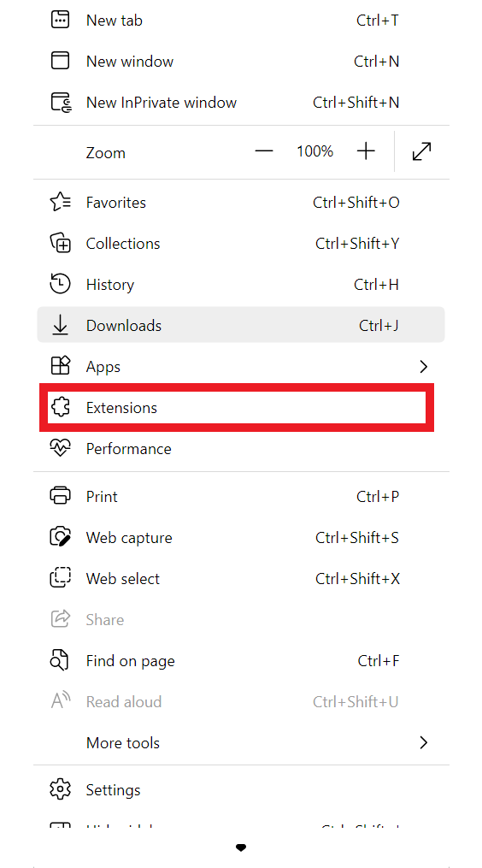Click the Favorites star icon
Screen dimensions: 482x868
pyautogui.click(x=61, y=203)
